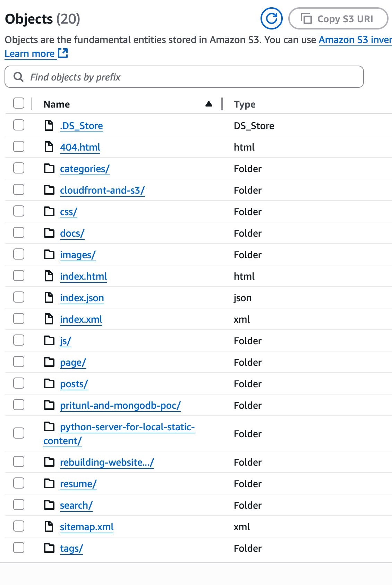Click the folder icon next to resume/
Image resolution: width=392 pixels, height=585 pixels.
pyautogui.click(x=49, y=484)
